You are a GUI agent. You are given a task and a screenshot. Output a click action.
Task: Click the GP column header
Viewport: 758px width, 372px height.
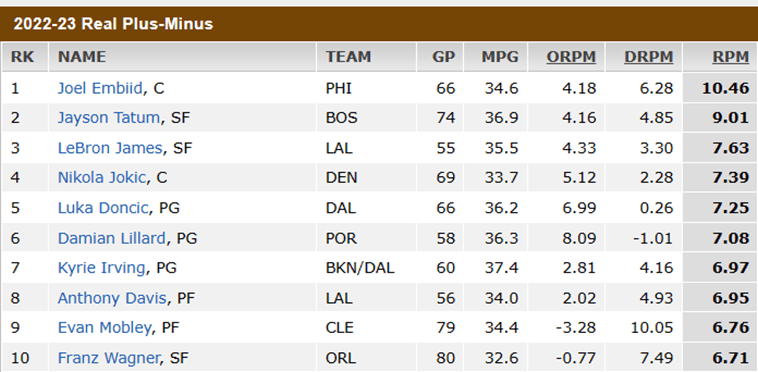point(444,57)
